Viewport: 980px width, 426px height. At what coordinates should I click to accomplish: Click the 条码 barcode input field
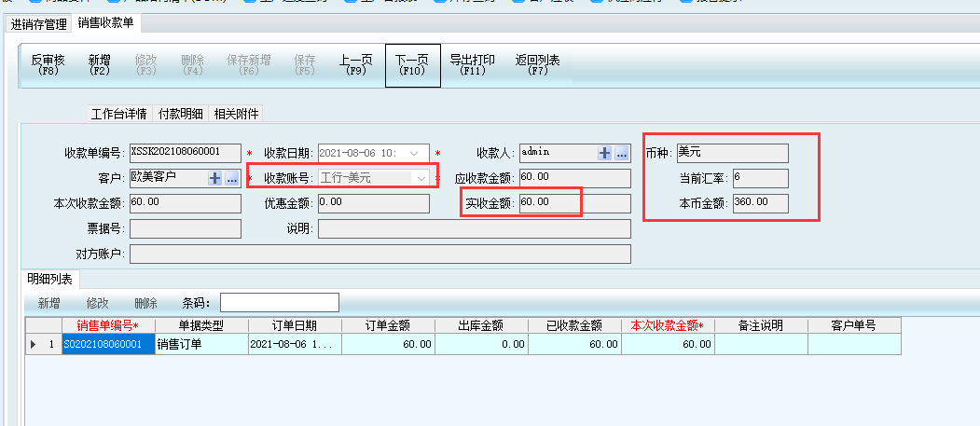279,302
